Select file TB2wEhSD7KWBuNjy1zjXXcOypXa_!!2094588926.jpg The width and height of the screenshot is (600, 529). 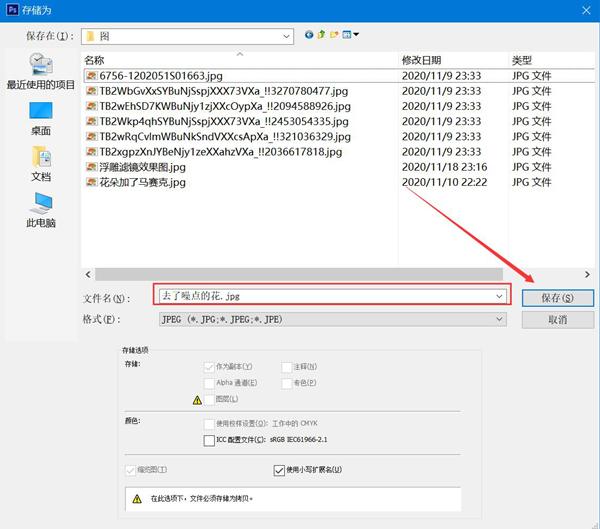(225, 106)
